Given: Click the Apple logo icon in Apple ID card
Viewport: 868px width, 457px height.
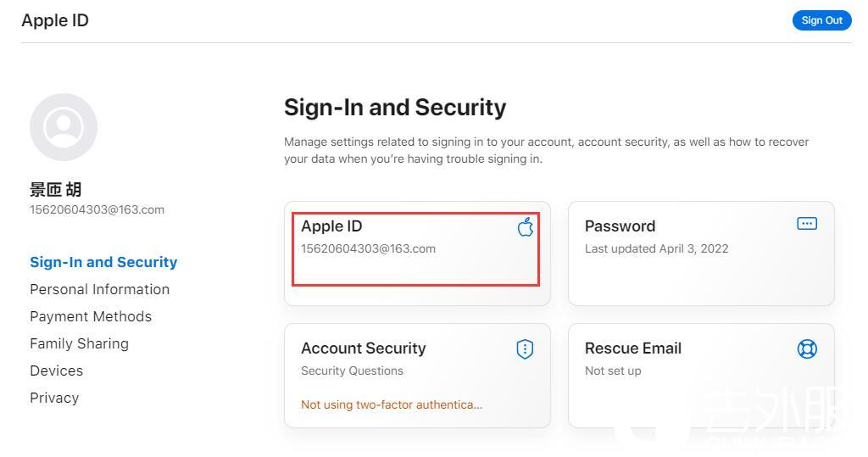Looking at the screenshot, I should [526, 226].
